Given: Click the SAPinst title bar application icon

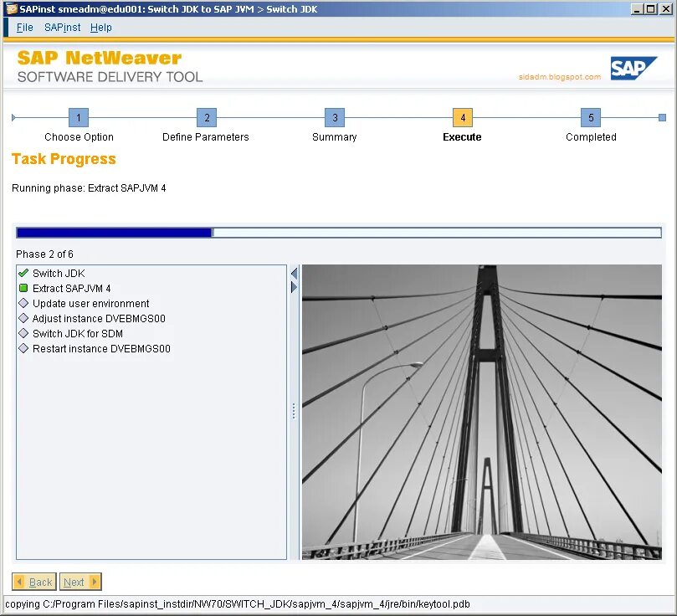Looking at the screenshot, I should point(10,8).
